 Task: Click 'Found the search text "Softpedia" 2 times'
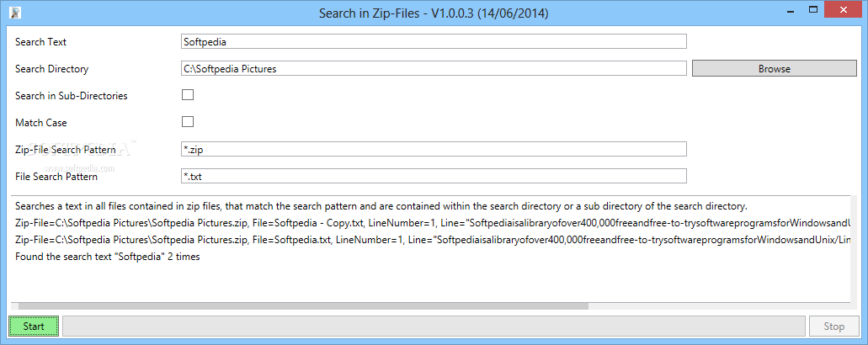point(108,257)
